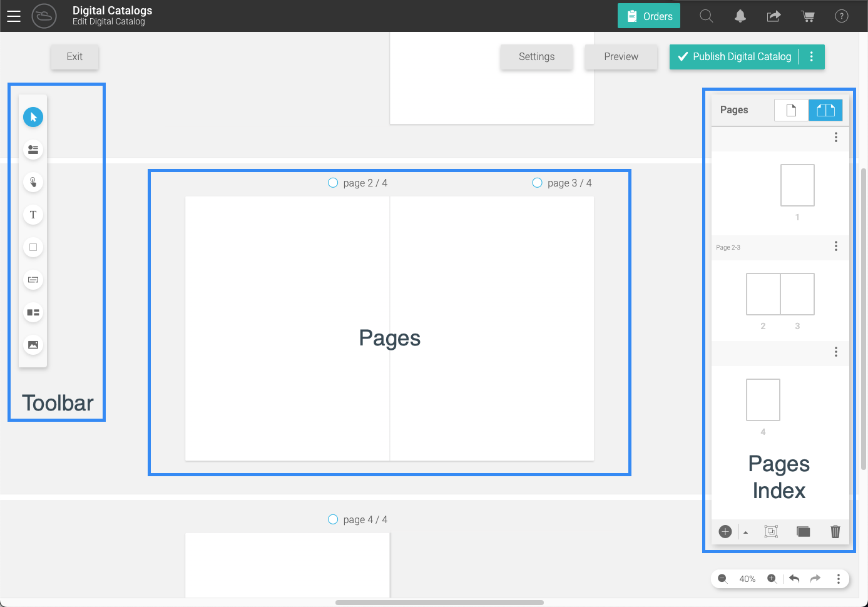Image resolution: width=868 pixels, height=607 pixels.
Task: Select the page 4 radio button
Action: 333,519
